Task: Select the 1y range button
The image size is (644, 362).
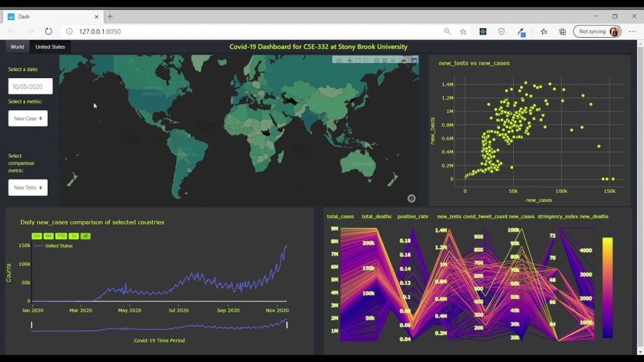Action: (x=74, y=236)
